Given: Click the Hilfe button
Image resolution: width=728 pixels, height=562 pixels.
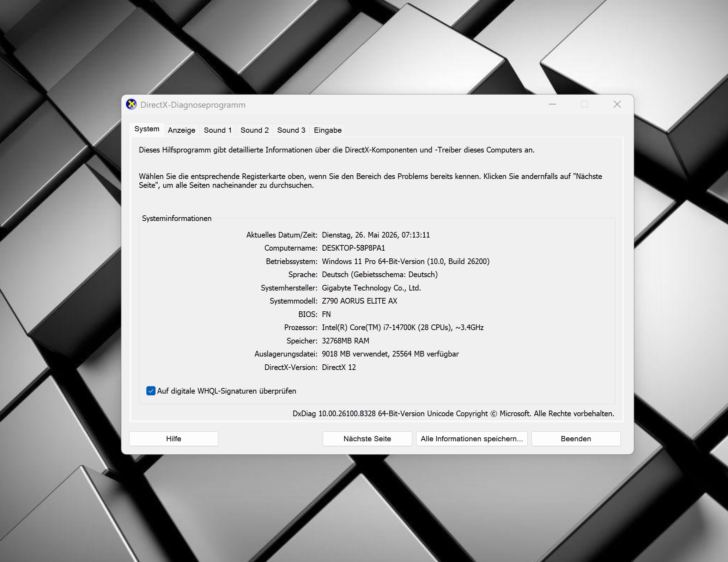Looking at the screenshot, I should [x=174, y=438].
